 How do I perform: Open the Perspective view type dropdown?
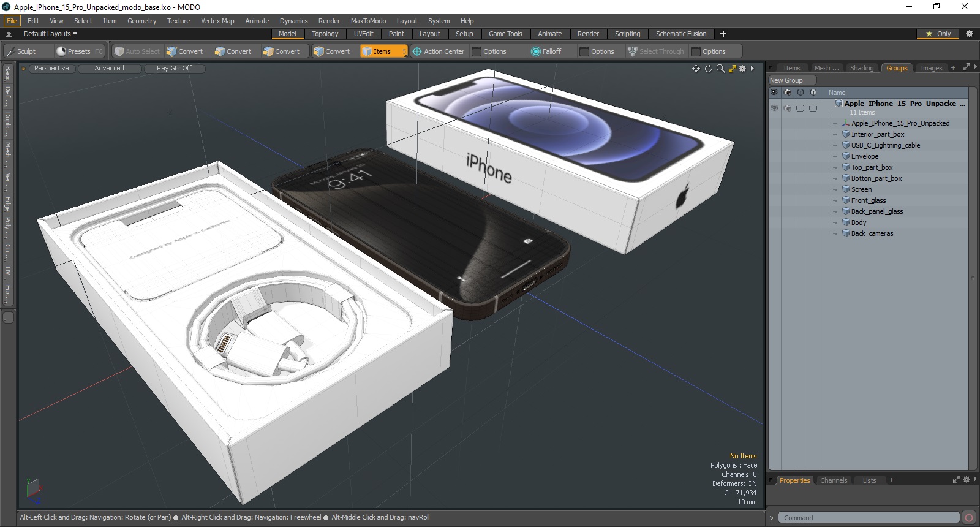51,69
